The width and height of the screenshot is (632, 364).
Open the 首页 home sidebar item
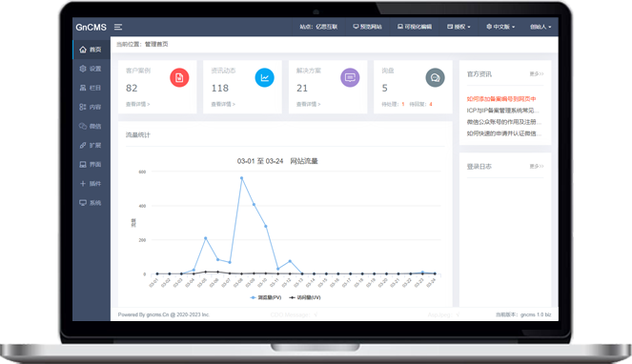pos(92,50)
